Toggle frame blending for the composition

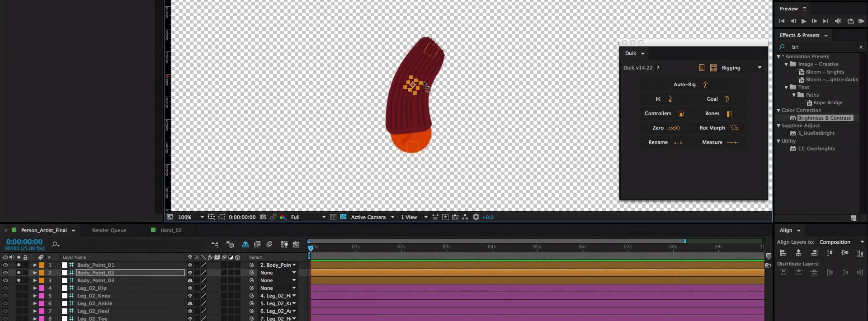tap(257, 244)
